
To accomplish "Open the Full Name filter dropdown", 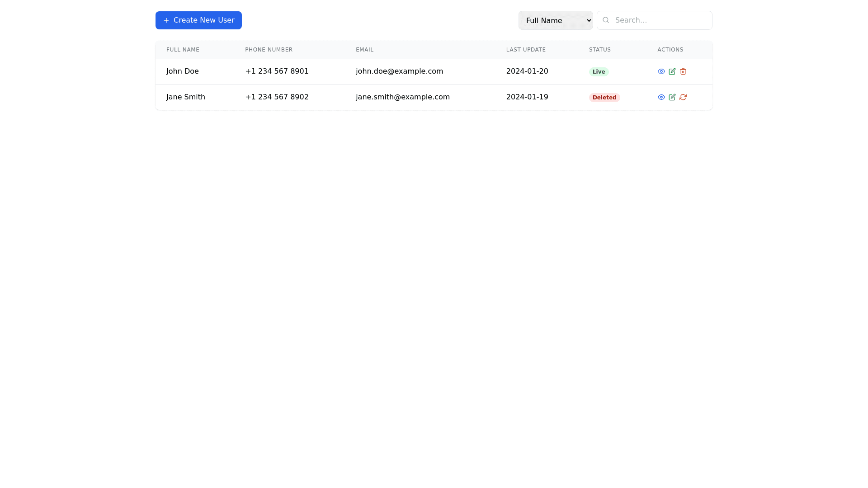I will coord(555,20).
